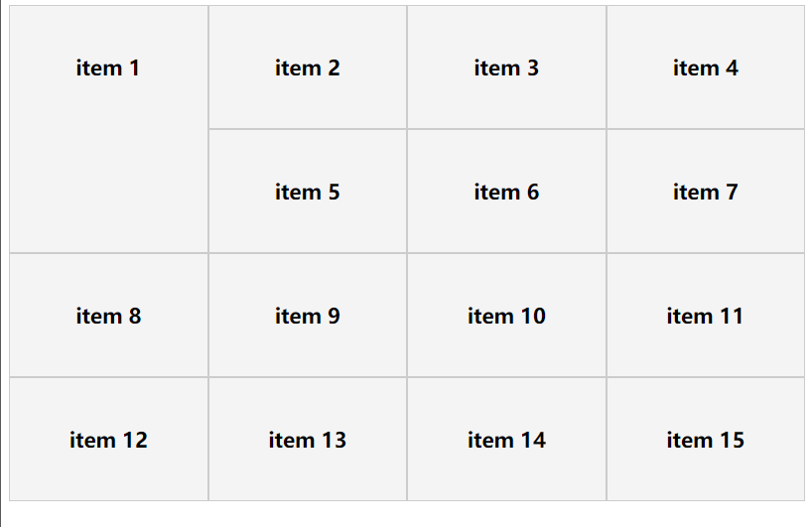Image resolution: width=812 pixels, height=527 pixels.
Task: Click the item 1 text label
Action: 108,67
